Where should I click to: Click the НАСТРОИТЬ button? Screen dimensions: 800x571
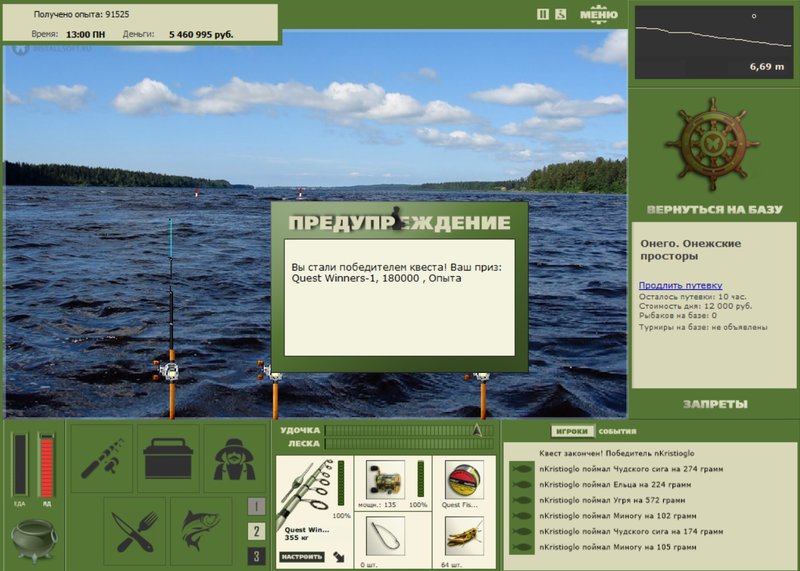(x=302, y=557)
